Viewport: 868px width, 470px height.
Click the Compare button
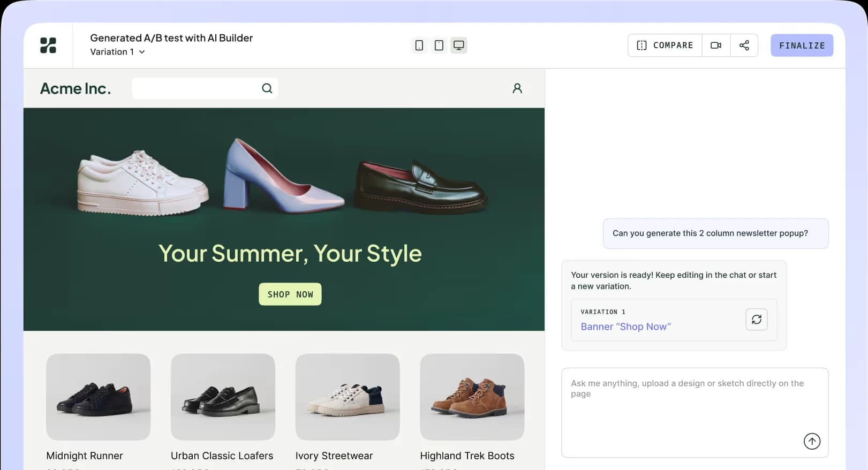pos(665,46)
